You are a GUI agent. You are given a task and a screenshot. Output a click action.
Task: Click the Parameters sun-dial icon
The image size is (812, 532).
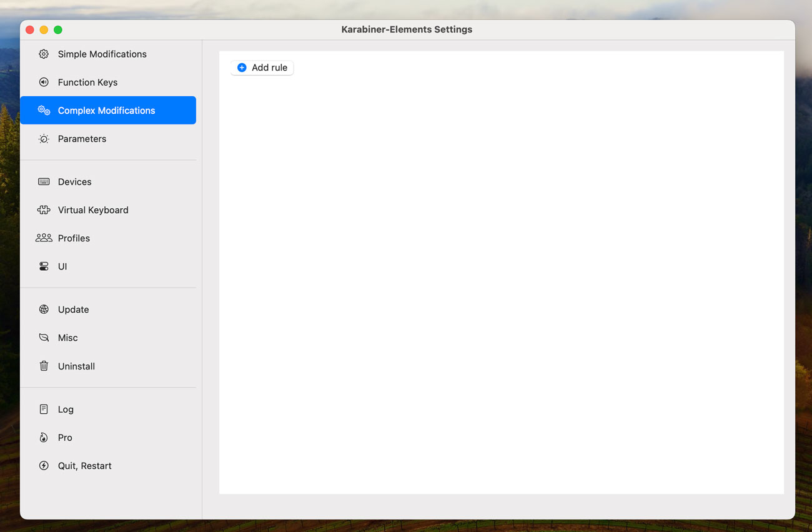[44, 139]
